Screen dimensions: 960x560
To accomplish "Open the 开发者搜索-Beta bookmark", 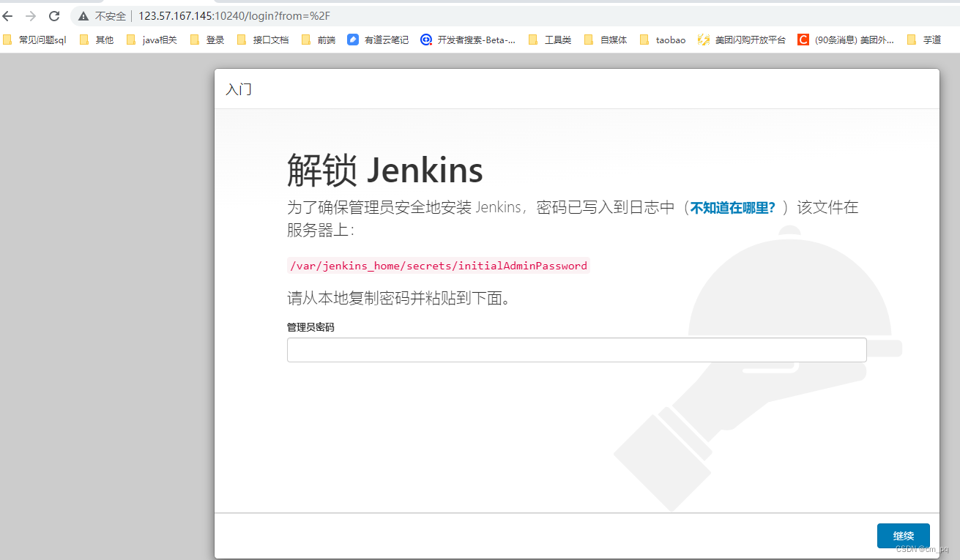I will tap(468, 40).
